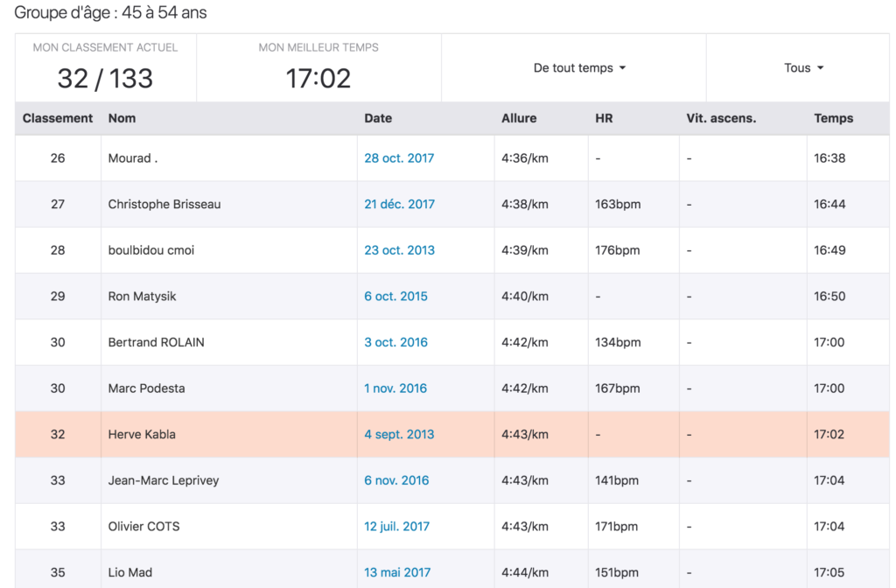This screenshot has width=896, height=588.
Task: Open the 'De tout temps' period dropdown
Action: tap(579, 68)
